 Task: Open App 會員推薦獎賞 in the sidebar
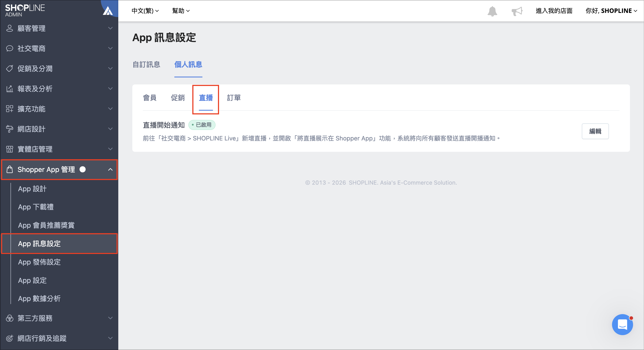click(x=46, y=225)
